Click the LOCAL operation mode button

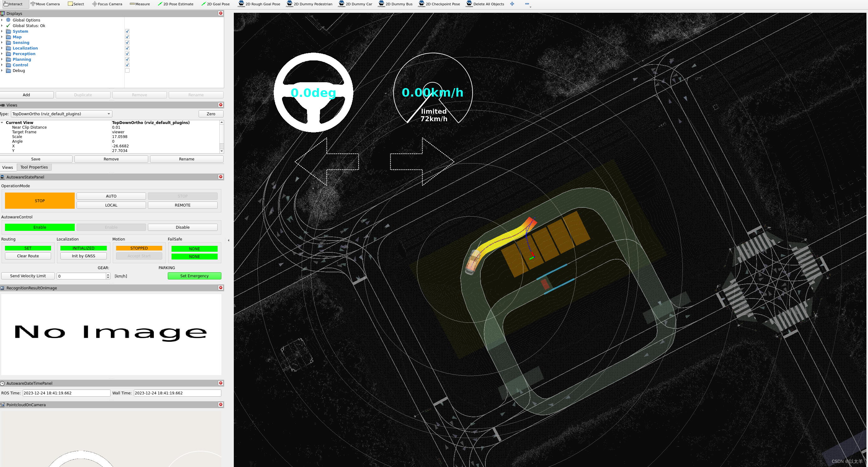pos(111,205)
